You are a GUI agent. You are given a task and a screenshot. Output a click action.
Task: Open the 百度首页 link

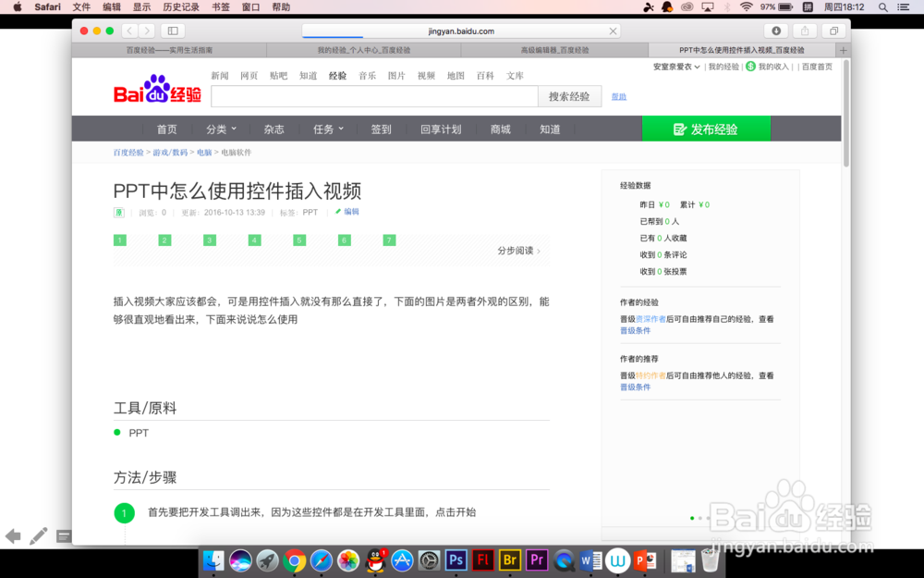pos(817,67)
